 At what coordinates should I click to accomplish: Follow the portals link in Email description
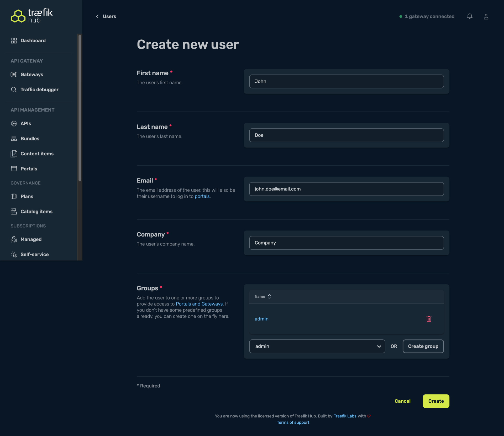click(202, 196)
